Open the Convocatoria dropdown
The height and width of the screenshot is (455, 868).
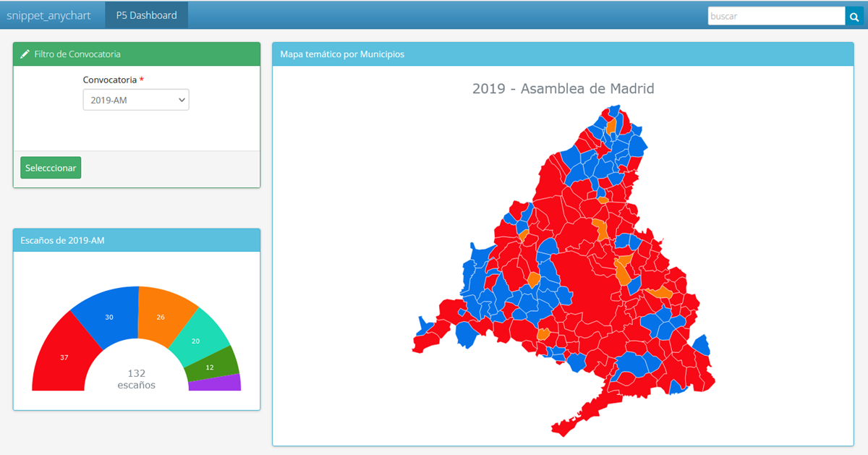click(135, 100)
